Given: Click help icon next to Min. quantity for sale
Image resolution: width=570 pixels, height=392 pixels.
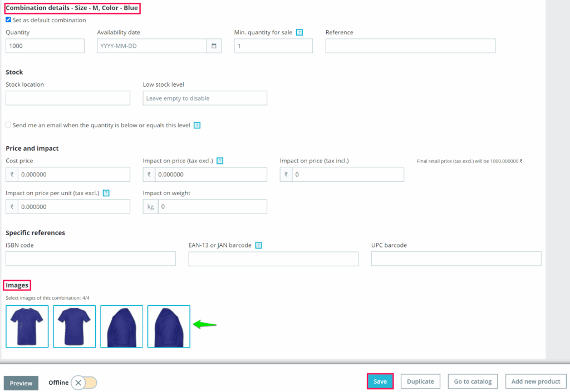Looking at the screenshot, I should (299, 32).
